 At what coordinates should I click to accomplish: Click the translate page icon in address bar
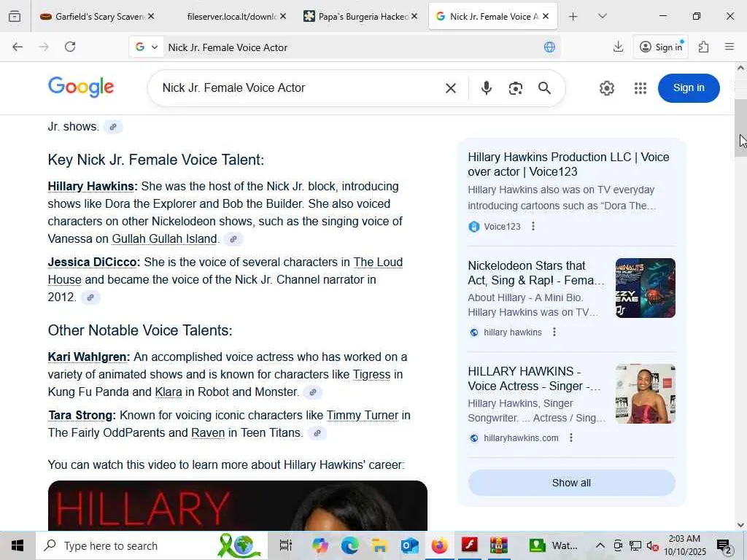click(549, 47)
